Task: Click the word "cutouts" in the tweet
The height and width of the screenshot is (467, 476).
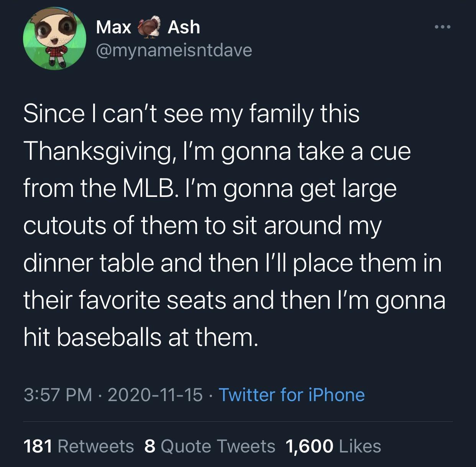Action: (x=64, y=225)
